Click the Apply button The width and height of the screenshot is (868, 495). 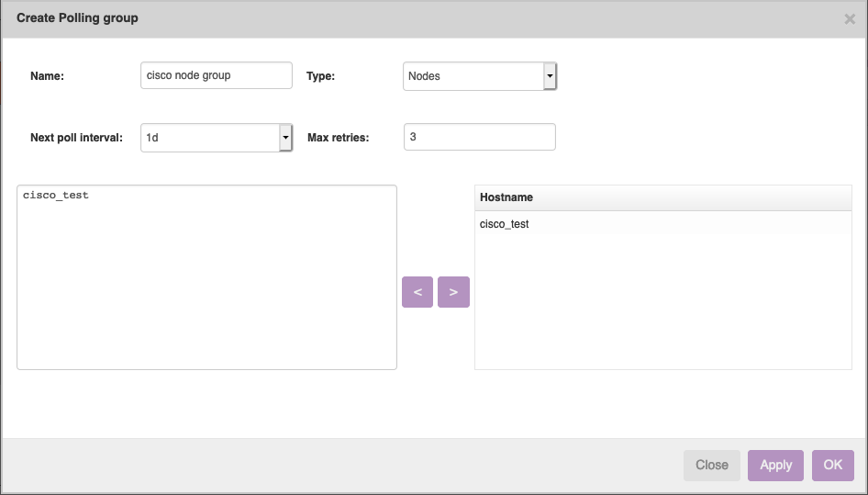(775, 465)
